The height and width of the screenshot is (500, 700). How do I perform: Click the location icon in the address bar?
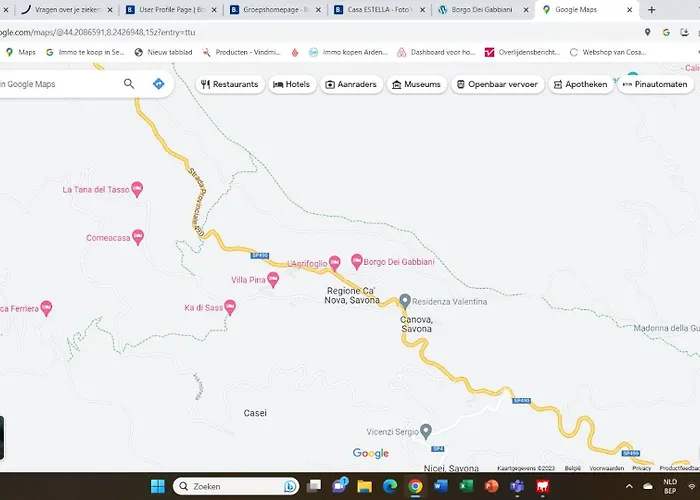(x=647, y=32)
